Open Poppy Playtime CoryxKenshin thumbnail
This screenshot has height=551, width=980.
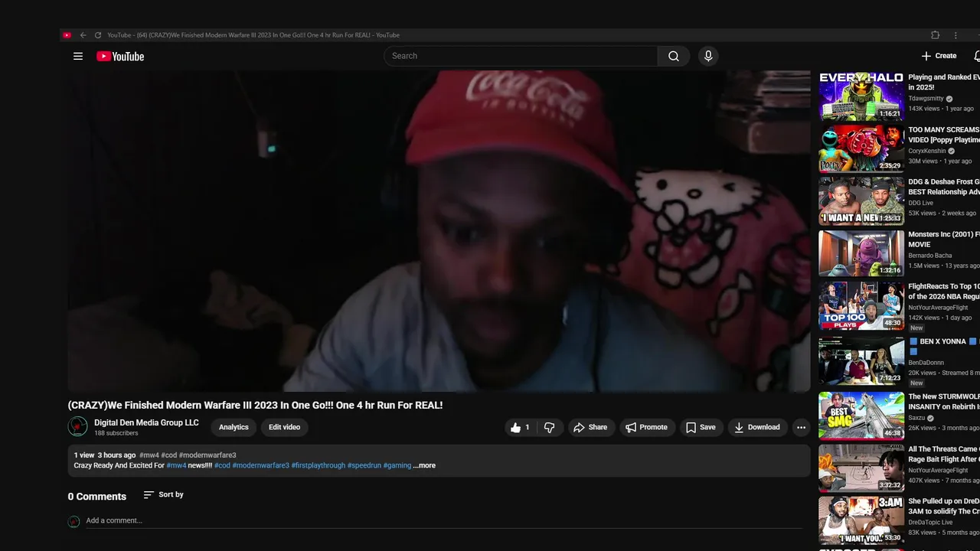(861, 149)
